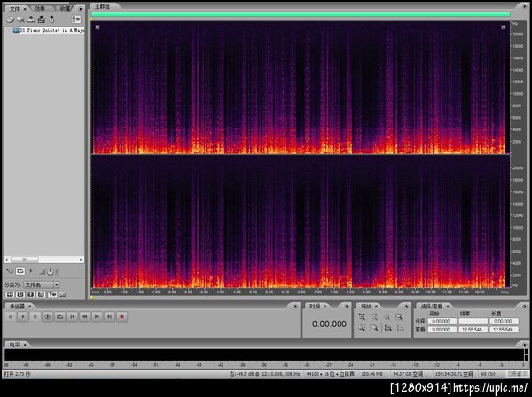This screenshot has height=397, width=532.
Task: Open the sort-by 文件名 dropdown
Action: point(43,284)
